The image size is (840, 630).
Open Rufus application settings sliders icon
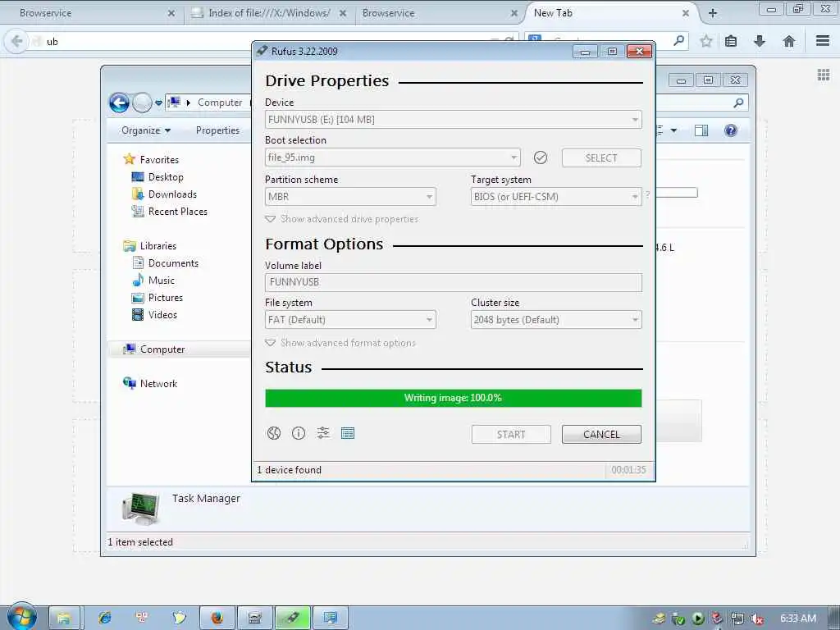coord(323,433)
